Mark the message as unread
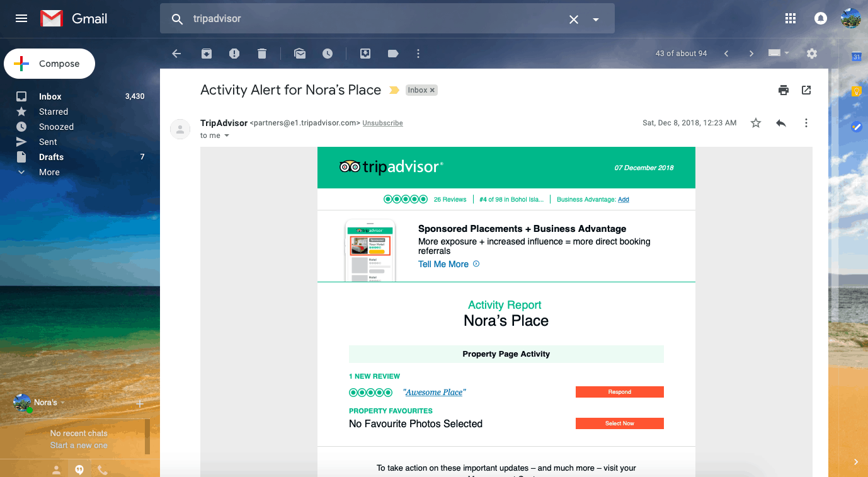This screenshot has width=868, height=477. pyautogui.click(x=300, y=54)
